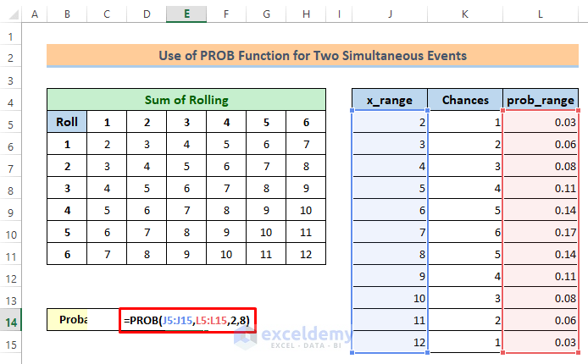The height and width of the screenshot is (364, 588).
Task: Select the x_range cell containing 12
Action: [x=390, y=341]
